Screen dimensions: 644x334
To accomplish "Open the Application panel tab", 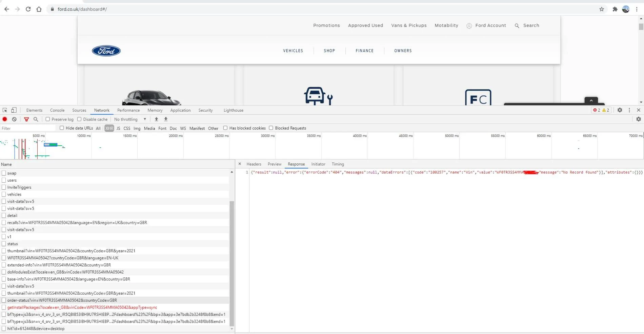I will coord(180,110).
